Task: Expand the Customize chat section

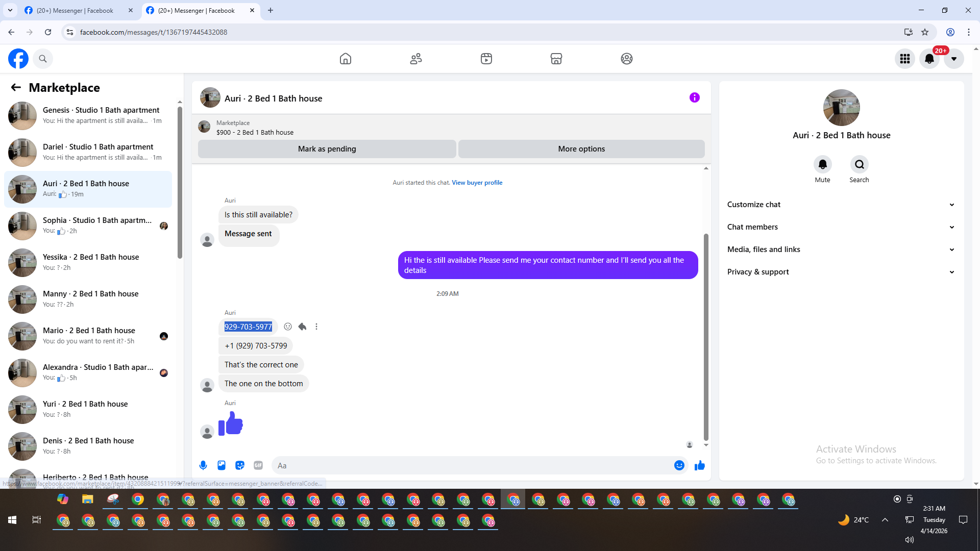Action: (x=841, y=205)
